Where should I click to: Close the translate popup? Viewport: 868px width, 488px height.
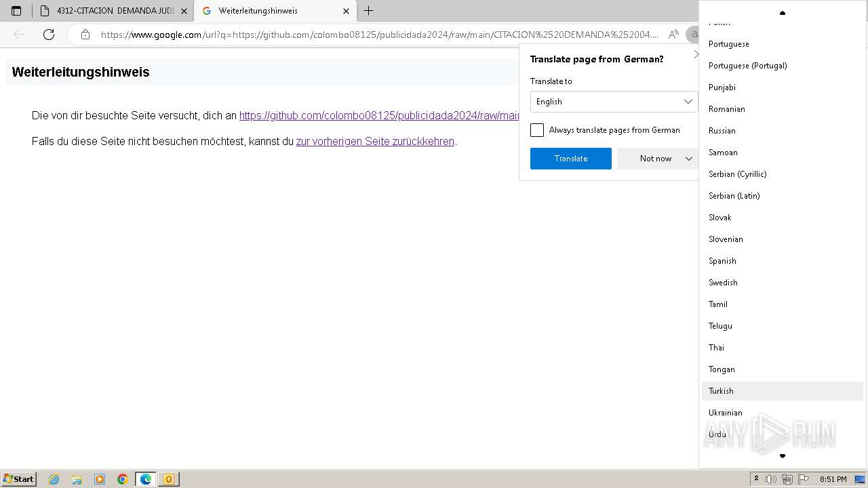click(x=695, y=54)
